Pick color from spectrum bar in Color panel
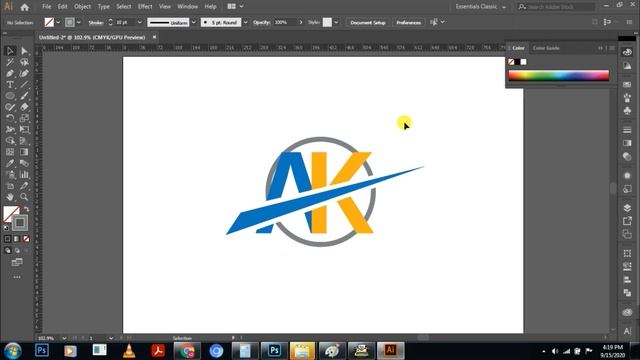 (558, 75)
